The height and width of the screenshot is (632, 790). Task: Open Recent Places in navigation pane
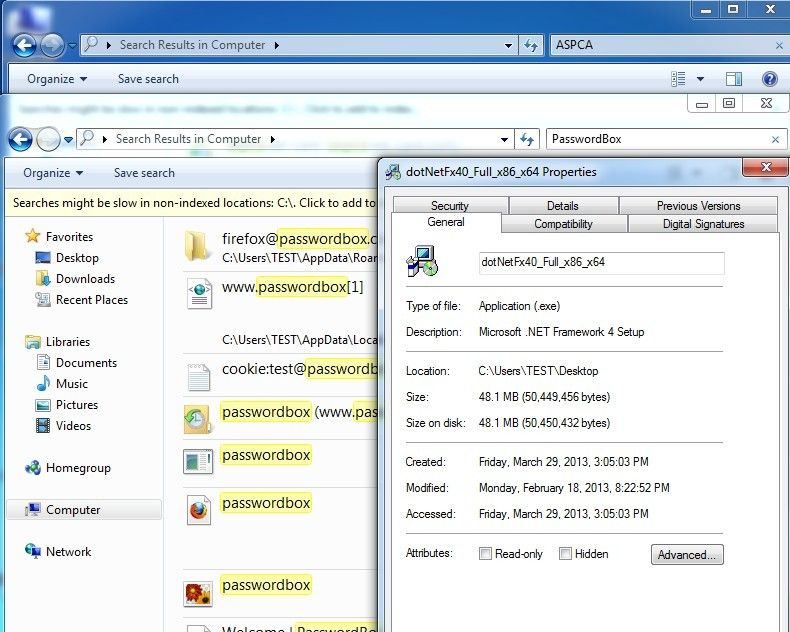pyautogui.click(x=81, y=300)
